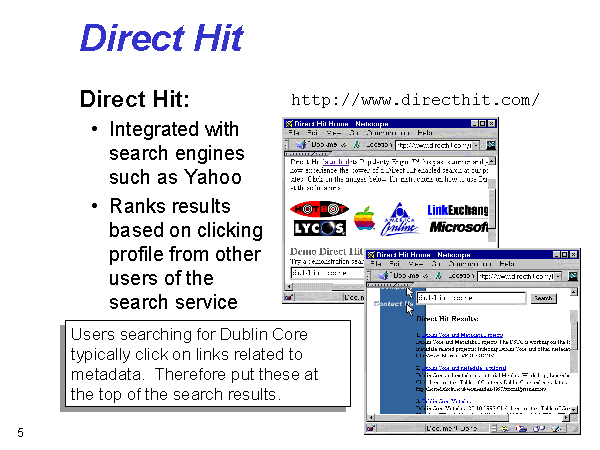Open Edit menu in the back home-page window
Screen dimensions: 600x450
(x=313, y=133)
